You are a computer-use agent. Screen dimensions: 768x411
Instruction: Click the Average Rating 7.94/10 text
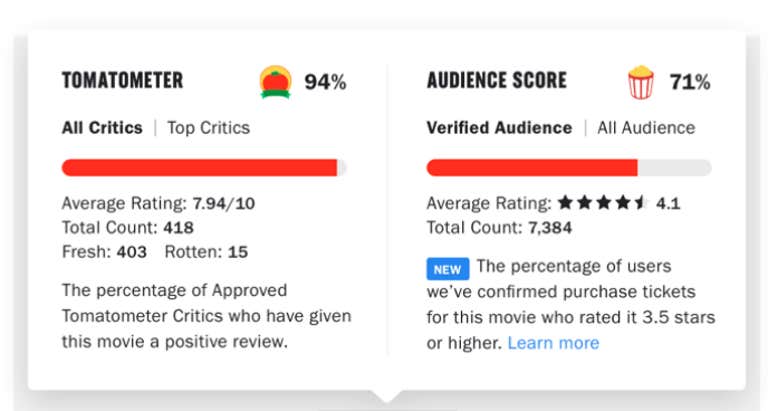[x=158, y=203]
